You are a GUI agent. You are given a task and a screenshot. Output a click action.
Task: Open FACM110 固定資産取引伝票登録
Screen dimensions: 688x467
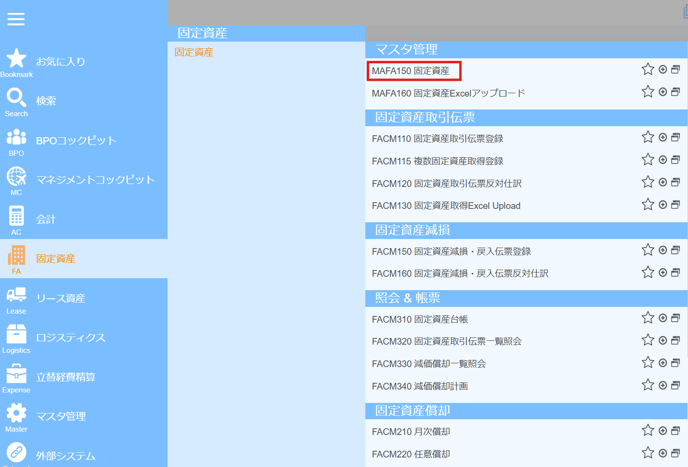(x=437, y=139)
